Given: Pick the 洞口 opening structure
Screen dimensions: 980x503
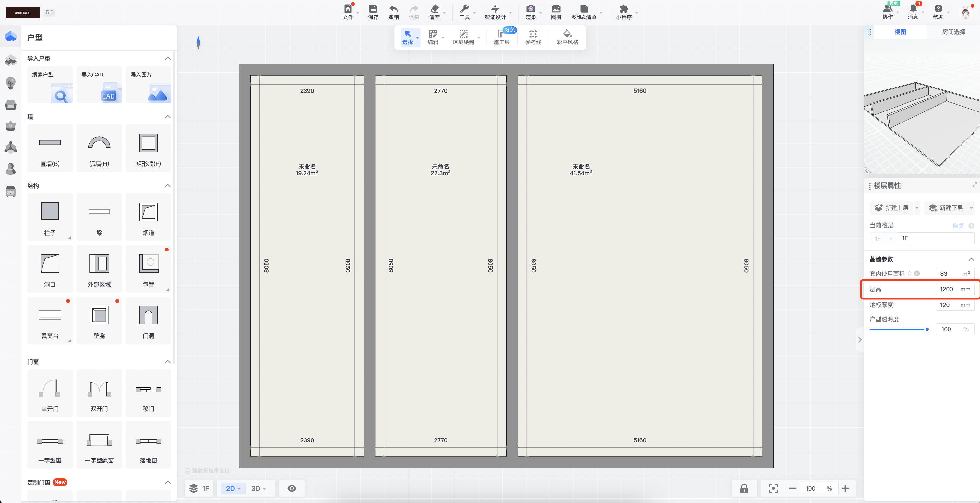Looking at the screenshot, I should point(50,269).
